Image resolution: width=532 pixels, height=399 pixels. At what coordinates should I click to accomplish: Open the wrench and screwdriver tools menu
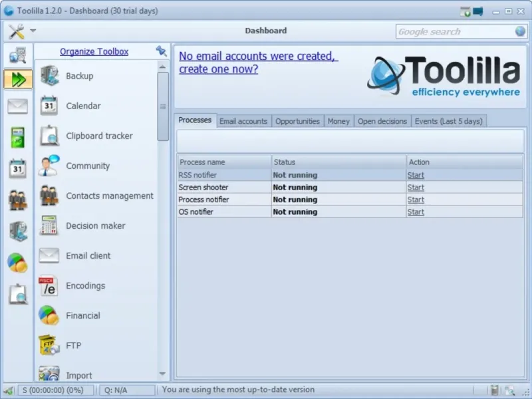[16, 31]
